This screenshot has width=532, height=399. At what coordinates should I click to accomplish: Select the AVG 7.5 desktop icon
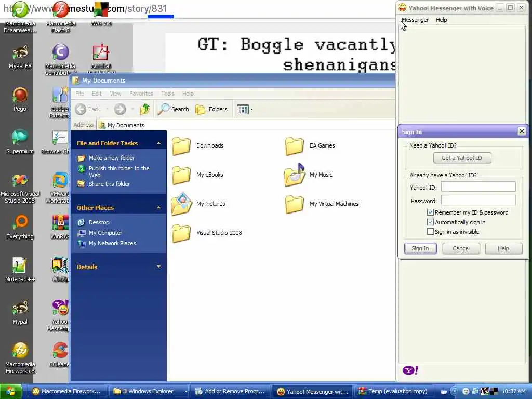coord(101,14)
